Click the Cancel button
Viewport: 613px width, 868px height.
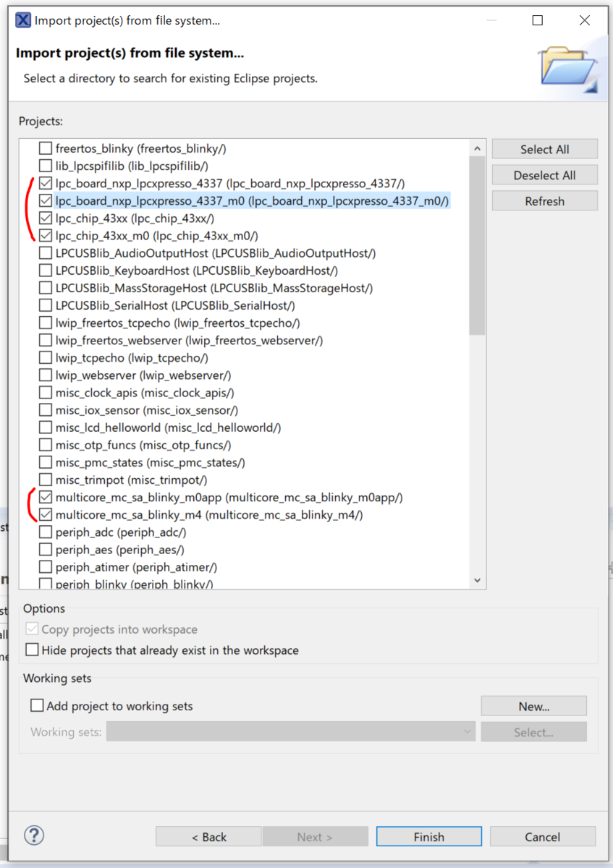coord(543,837)
